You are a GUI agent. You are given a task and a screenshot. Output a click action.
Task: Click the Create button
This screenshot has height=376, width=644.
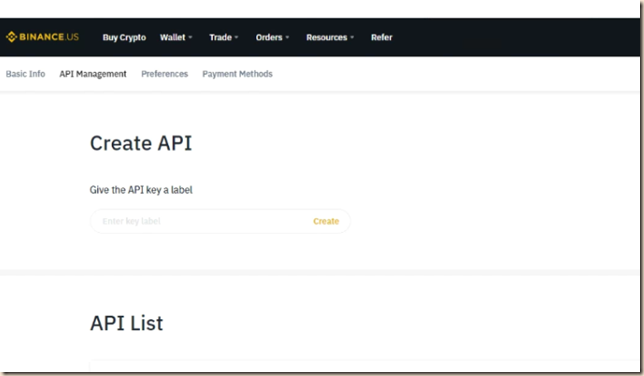[326, 221]
